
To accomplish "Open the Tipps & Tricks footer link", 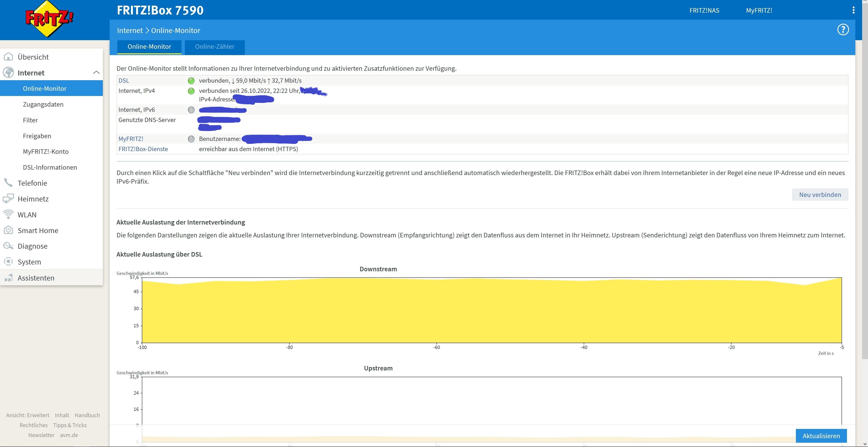I will coord(70,425).
